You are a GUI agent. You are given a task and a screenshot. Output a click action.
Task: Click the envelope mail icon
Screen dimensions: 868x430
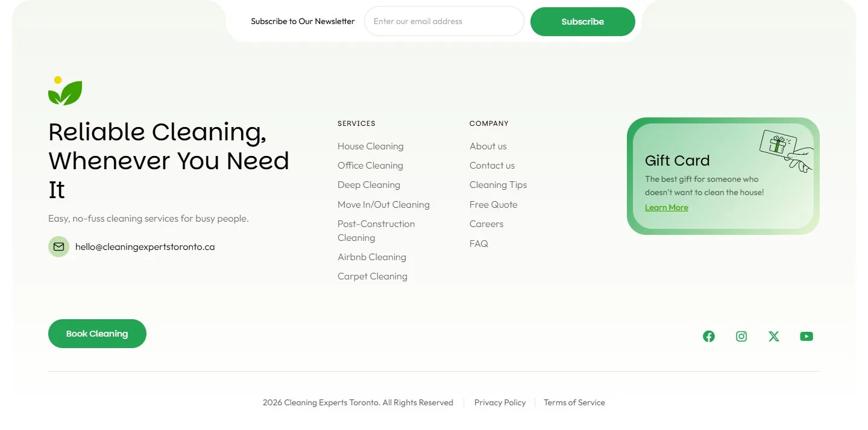tap(58, 247)
